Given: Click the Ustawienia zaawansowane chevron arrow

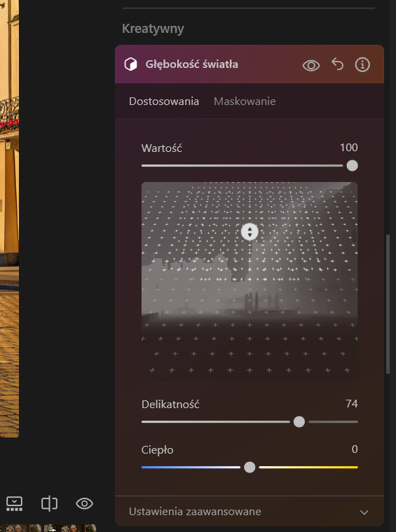Looking at the screenshot, I should pos(364,512).
